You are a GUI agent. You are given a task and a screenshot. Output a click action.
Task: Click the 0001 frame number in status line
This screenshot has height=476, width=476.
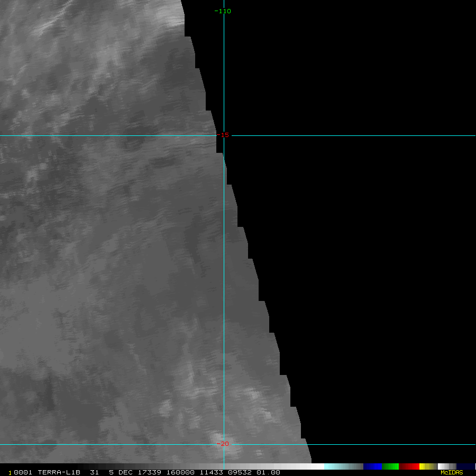pos(22,472)
